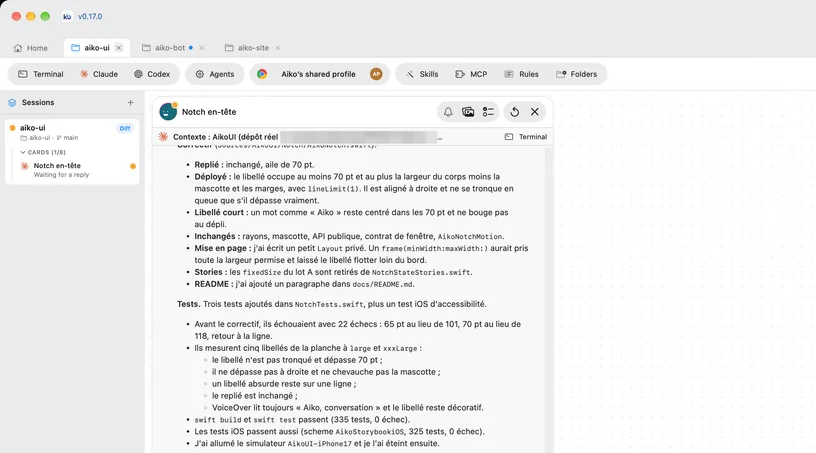Screen dimensions: 816x453
Task: Click the v0.17.0 version label
Action: tap(90, 17)
